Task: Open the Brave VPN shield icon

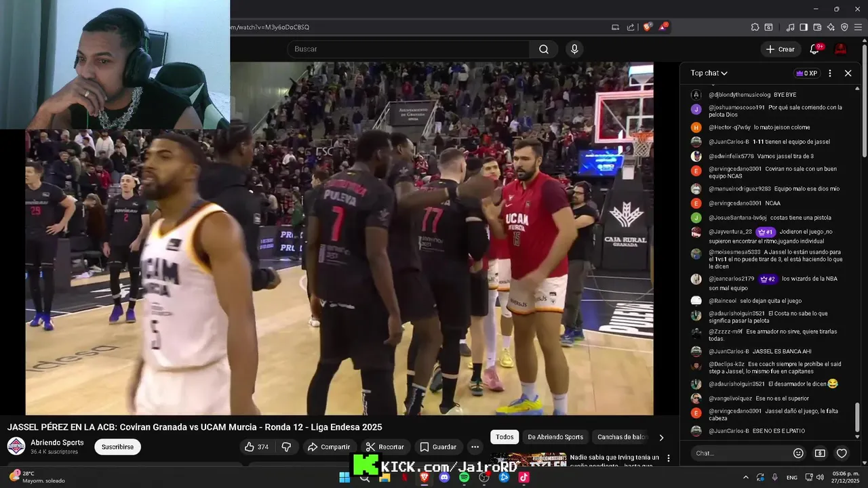Action: [x=844, y=27]
